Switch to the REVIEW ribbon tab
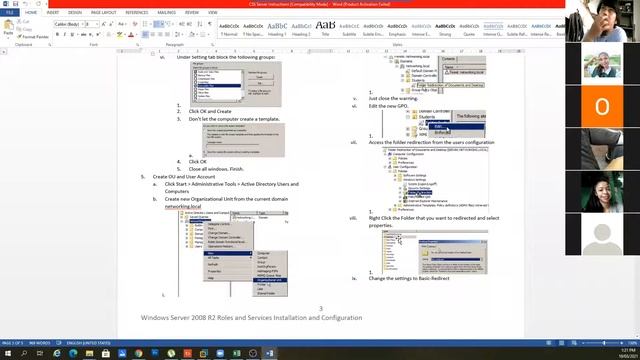The height and width of the screenshot is (360, 640). coord(191,13)
